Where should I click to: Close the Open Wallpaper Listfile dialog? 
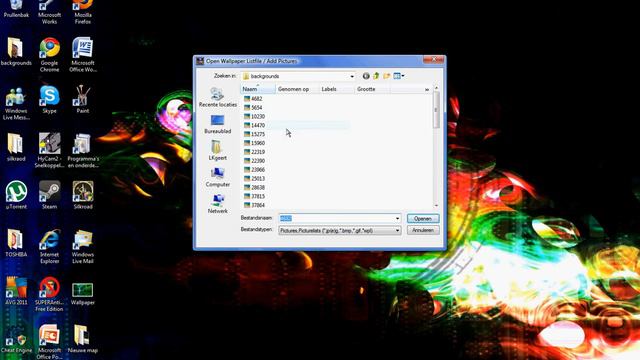click(433, 60)
